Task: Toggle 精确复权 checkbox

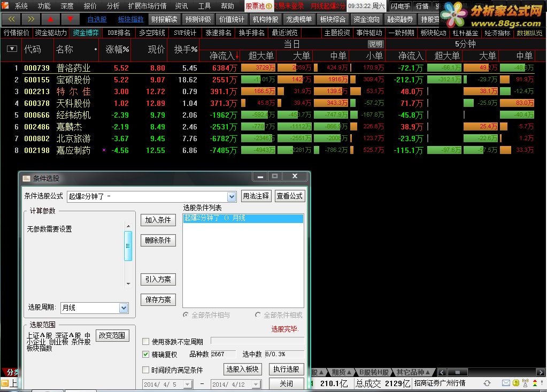Action: point(146,355)
